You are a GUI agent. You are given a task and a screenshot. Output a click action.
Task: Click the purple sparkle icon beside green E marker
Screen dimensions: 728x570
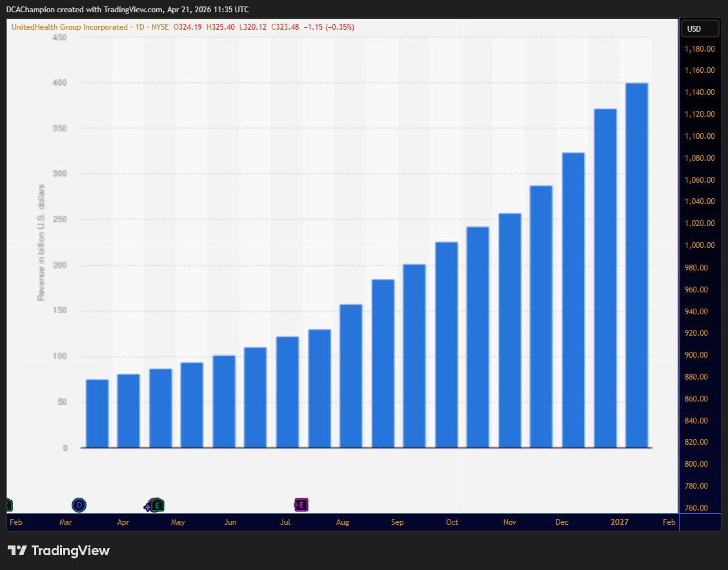click(148, 507)
